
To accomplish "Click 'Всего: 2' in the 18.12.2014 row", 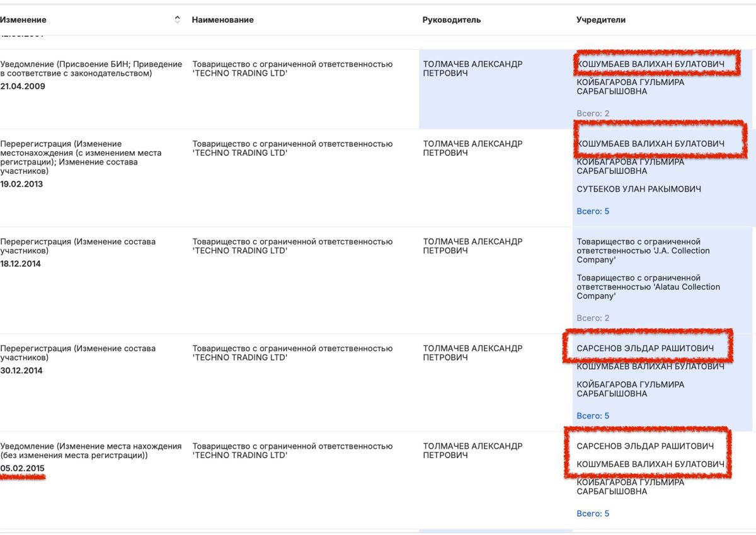I will click(x=593, y=318).
